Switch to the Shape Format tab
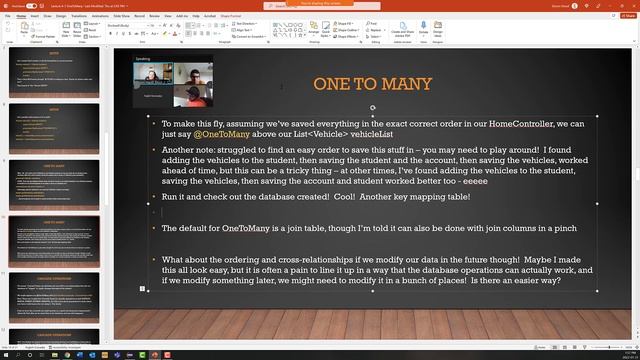This screenshot has width=640, height=360. click(231, 16)
